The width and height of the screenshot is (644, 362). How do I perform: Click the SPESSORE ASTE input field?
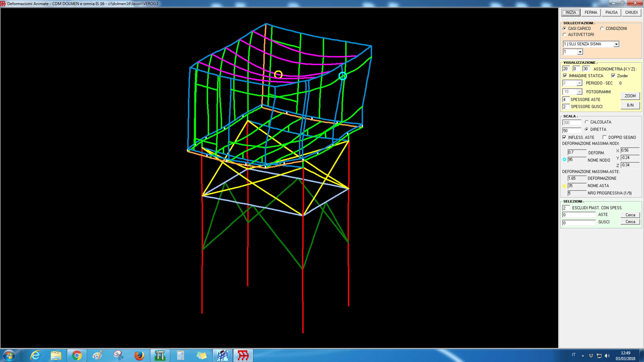click(566, 99)
